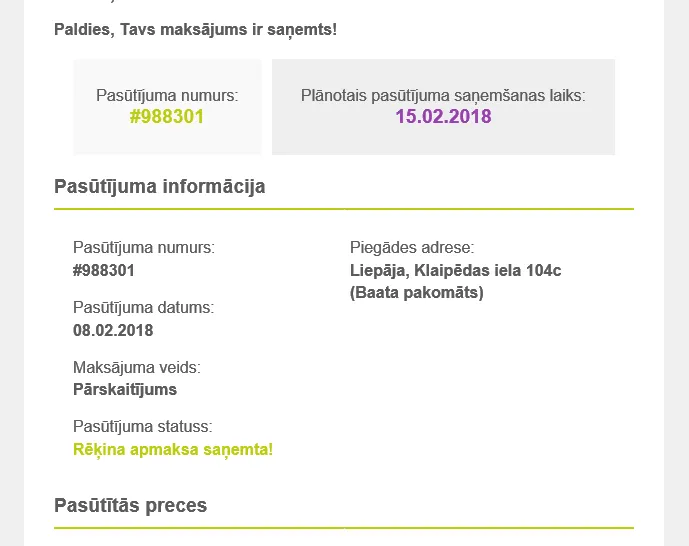This screenshot has width=689, height=546.
Task: Select the 'Pasūtījuma informācija' heading
Action: 160,186
